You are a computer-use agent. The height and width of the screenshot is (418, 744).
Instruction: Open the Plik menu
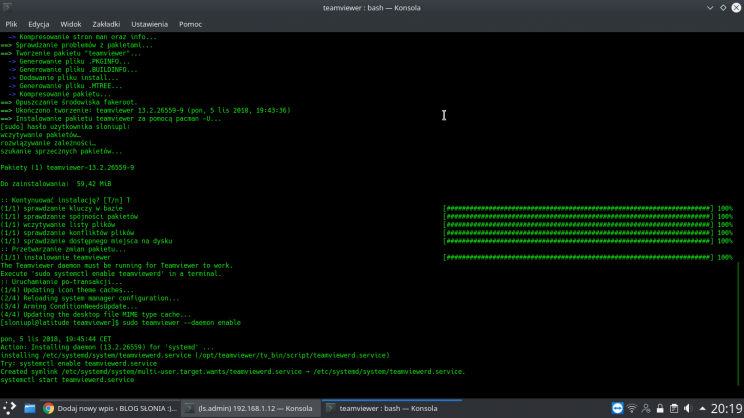[x=11, y=22]
